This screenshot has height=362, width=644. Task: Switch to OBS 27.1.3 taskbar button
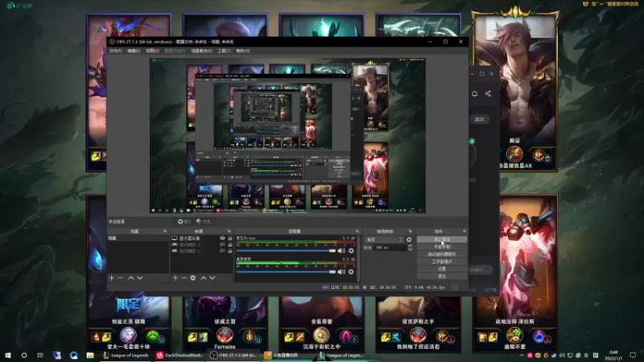click(233, 355)
